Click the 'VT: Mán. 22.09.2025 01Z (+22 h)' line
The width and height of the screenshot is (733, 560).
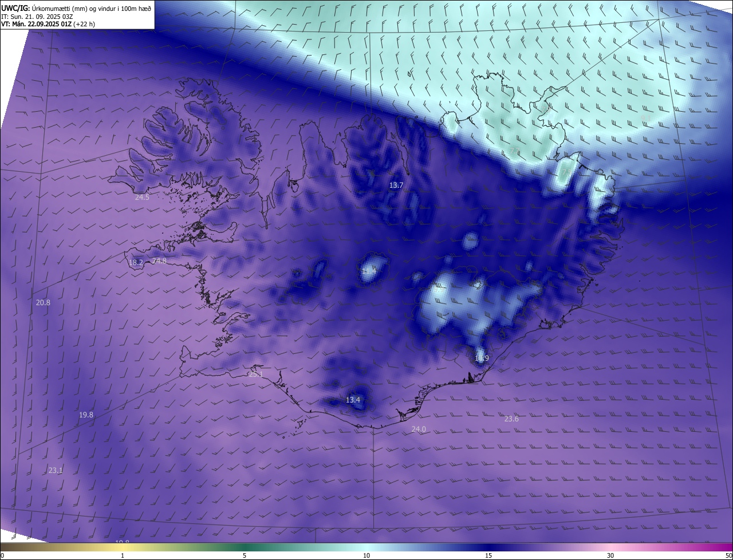(49, 24)
